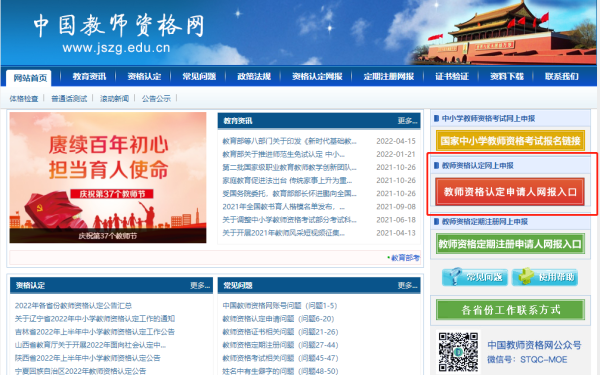Open 中国教师资格网账号问题 (问题1-5)
600x375 pixels.
point(280,306)
